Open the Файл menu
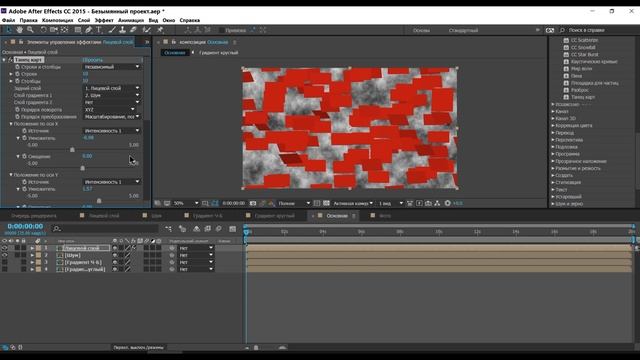The height and width of the screenshot is (360, 640). click(8, 20)
